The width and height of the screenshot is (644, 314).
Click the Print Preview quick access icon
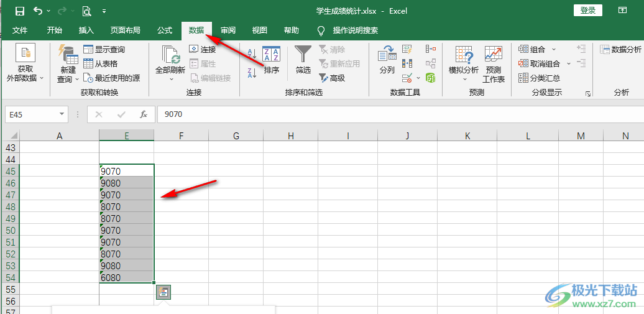point(86,11)
